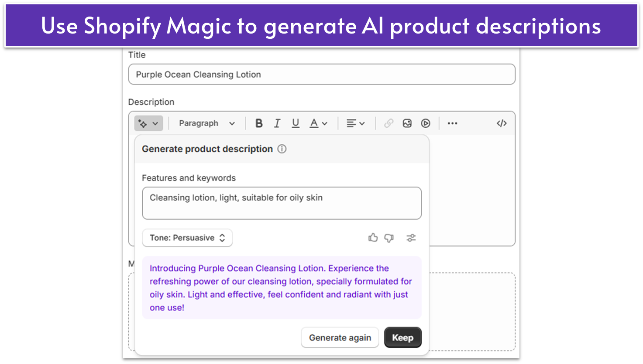Toggle underline formatting
The height and width of the screenshot is (364, 643).
coord(296,123)
